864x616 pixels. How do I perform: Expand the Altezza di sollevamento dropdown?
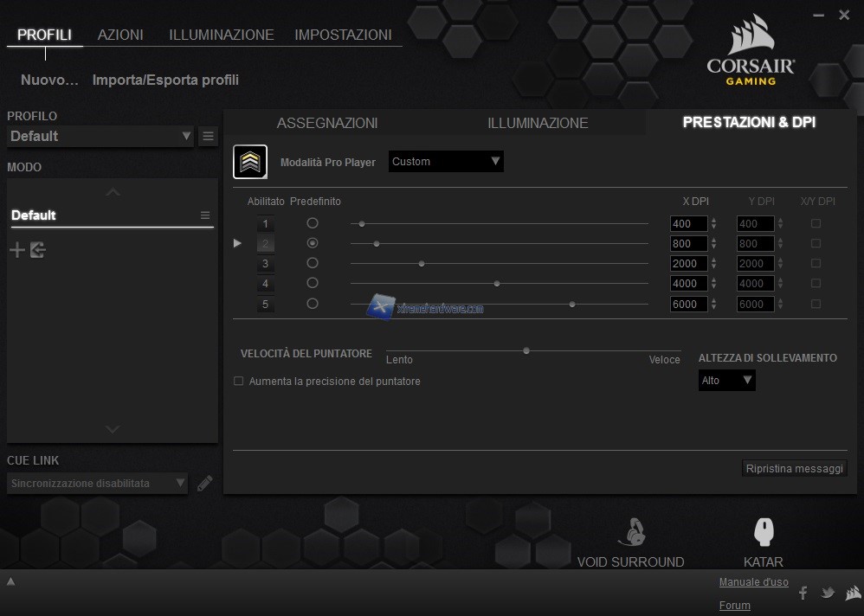pos(726,380)
